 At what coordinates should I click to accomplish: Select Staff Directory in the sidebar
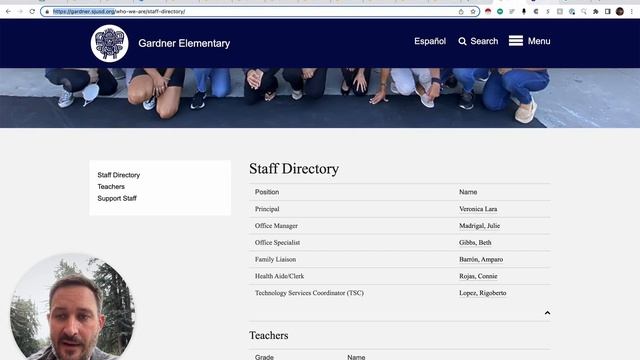[119, 175]
